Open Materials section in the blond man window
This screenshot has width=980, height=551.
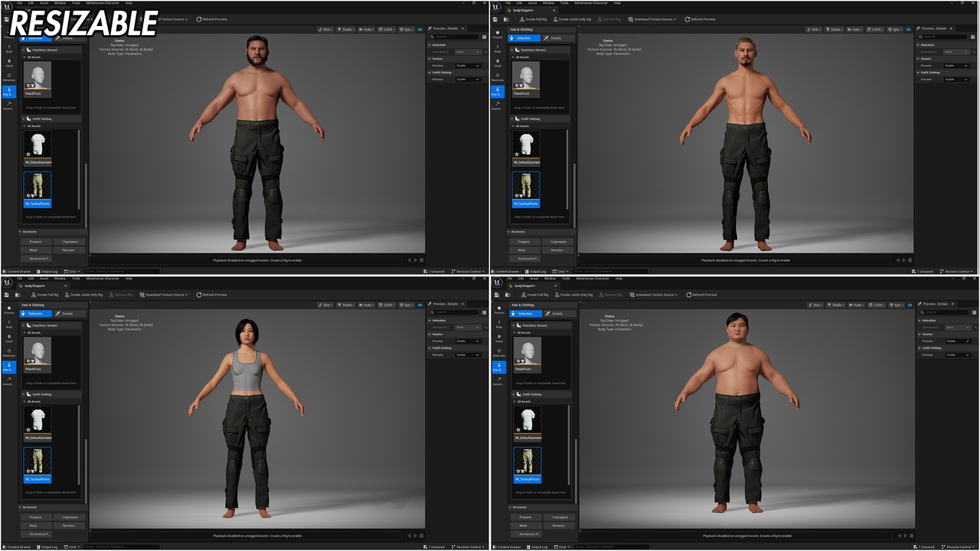pos(498,77)
